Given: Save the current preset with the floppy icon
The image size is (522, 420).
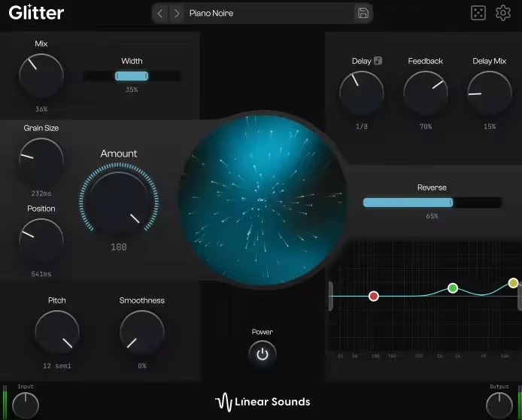Looking at the screenshot, I should (363, 14).
